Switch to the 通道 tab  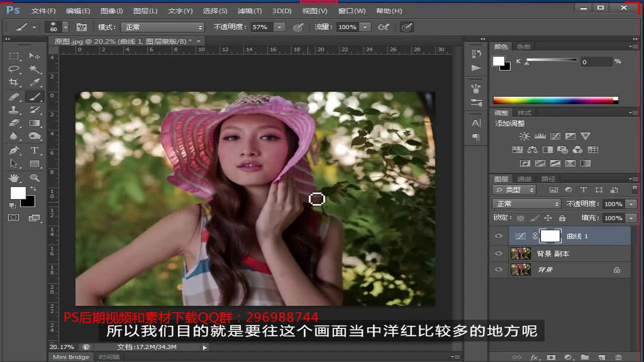(x=524, y=178)
